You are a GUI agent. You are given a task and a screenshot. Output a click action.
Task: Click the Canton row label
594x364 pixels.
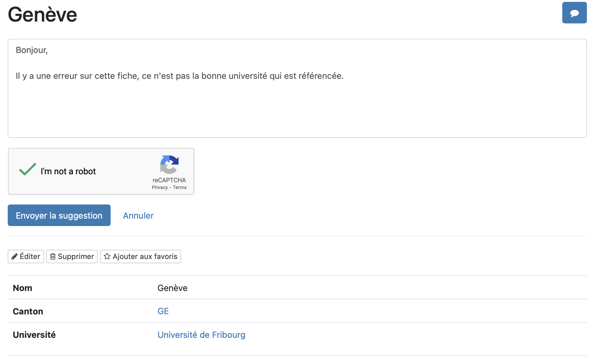28,311
